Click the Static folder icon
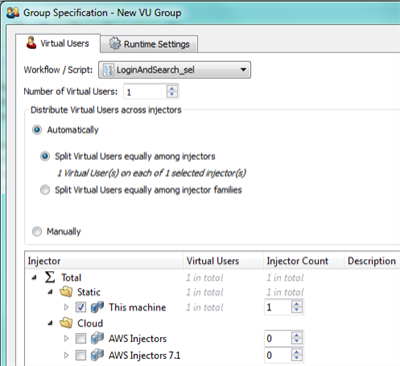Viewport: 400px width, 366px height. point(66,292)
